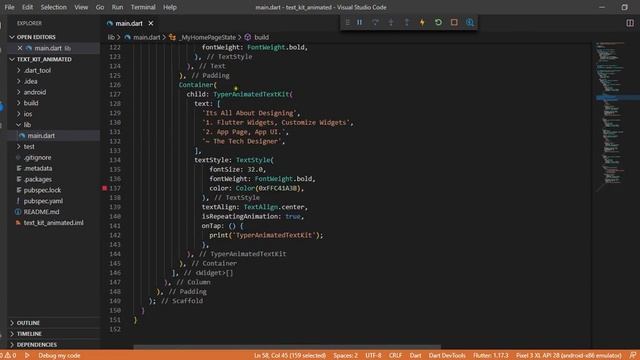640x360 pixels.
Task: Toggle the breakpoint on line 137
Action: (104, 188)
